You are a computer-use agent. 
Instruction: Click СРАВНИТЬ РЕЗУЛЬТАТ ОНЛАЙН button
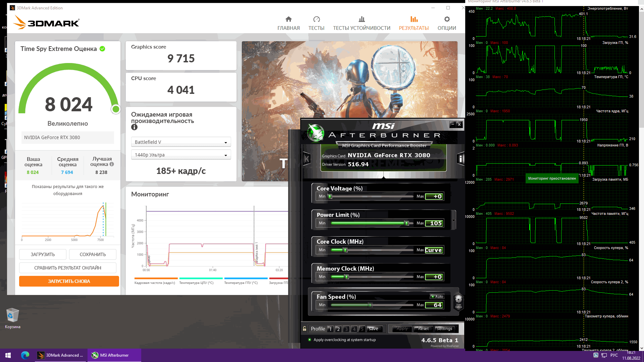[67, 268]
